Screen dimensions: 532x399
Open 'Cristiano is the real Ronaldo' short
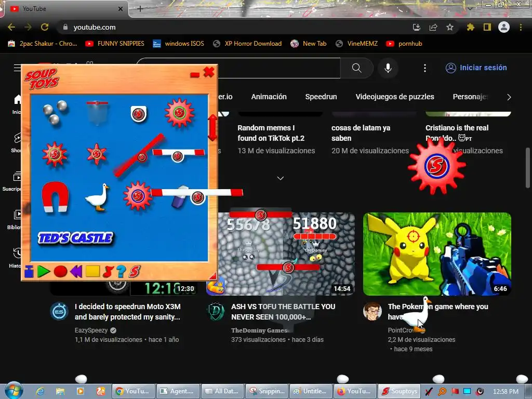pyautogui.click(x=457, y=133)
